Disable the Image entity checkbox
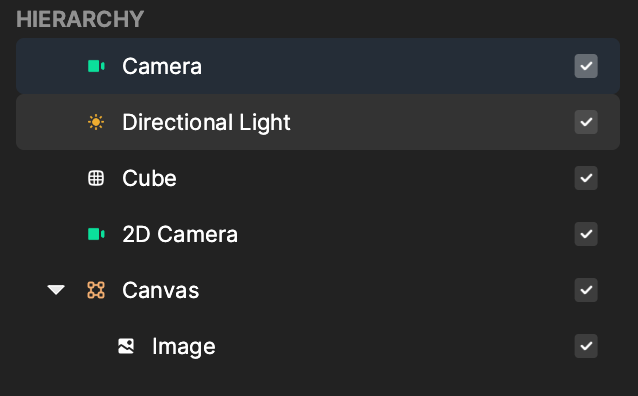The width and height of the screenshot is (638, 396). pos(586,346)
